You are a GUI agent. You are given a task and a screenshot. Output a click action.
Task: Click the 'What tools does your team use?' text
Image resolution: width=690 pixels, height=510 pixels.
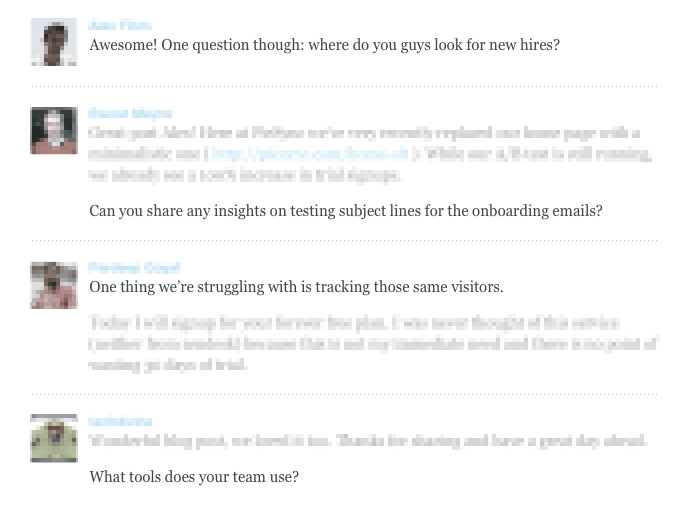click(x=194, y=477)
